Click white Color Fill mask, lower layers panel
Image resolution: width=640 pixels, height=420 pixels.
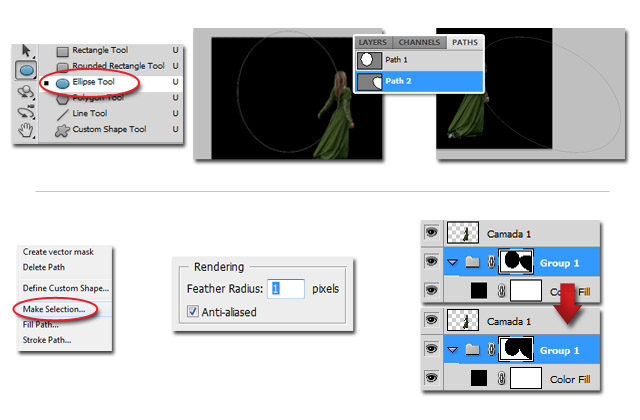coord(526,378)
